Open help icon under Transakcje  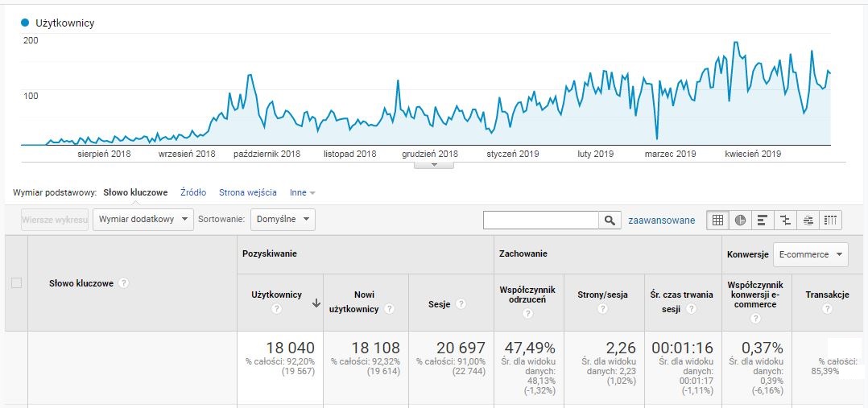827,309
